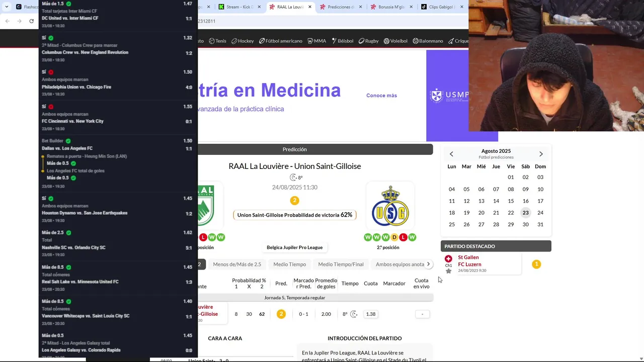This screenshot has width=644, height=362.
Task: Click the rightmost green W form badge of Union
Action: tap(412, 237)
